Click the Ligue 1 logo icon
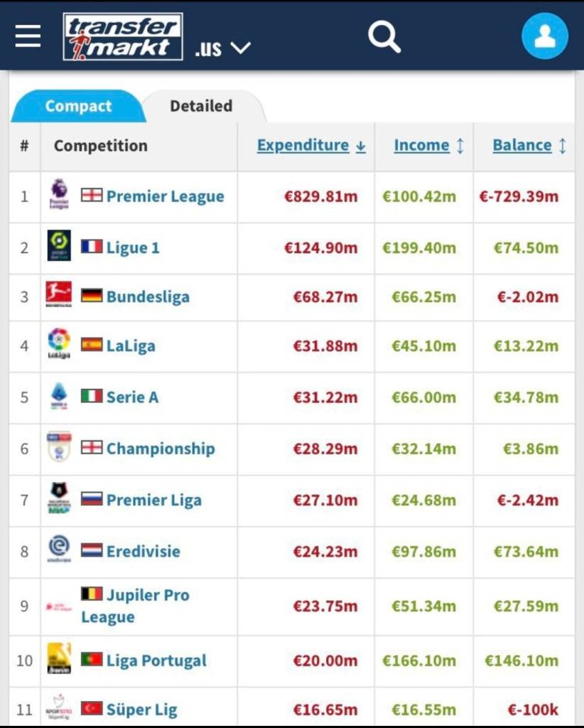 pos(59,246)
